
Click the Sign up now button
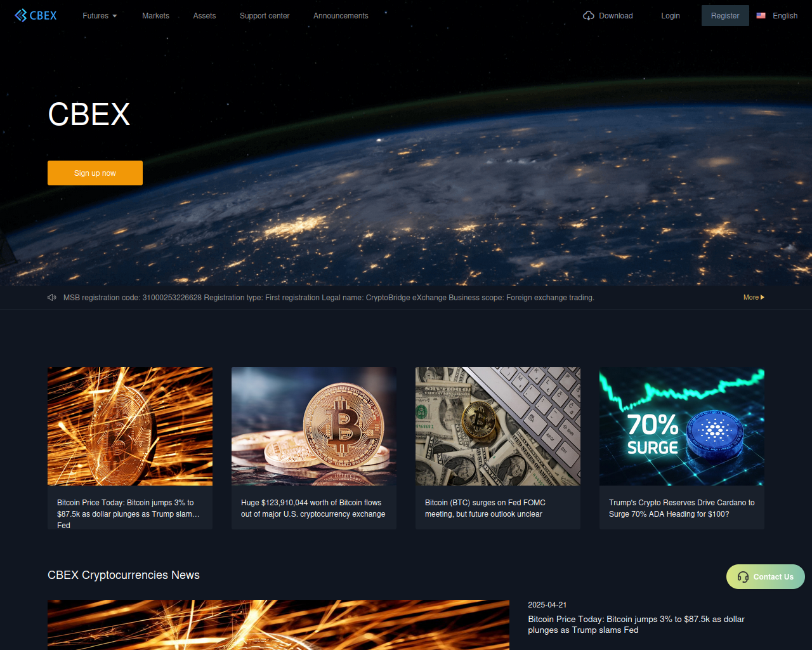click(95, 173)
